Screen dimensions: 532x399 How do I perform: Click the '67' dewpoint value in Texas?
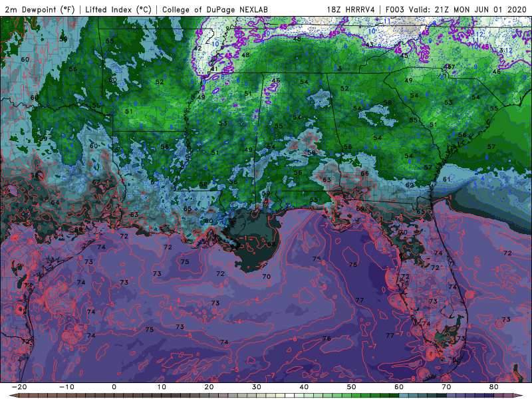tap(96, 182)
